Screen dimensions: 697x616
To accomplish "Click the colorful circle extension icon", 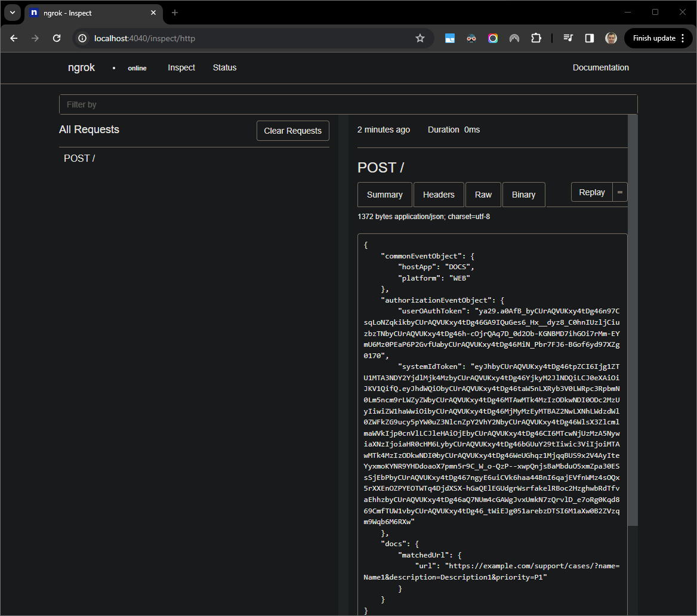I will (492, 38).
